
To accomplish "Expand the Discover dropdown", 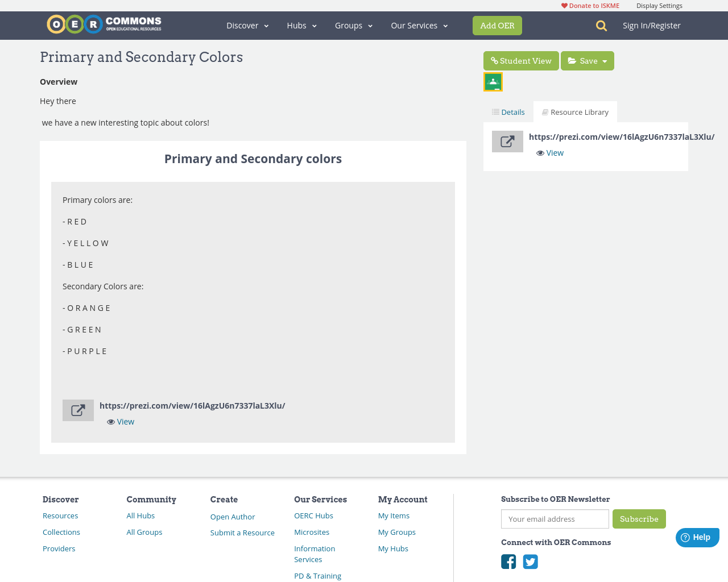I will pyautogui.click(x=247, y=25).
